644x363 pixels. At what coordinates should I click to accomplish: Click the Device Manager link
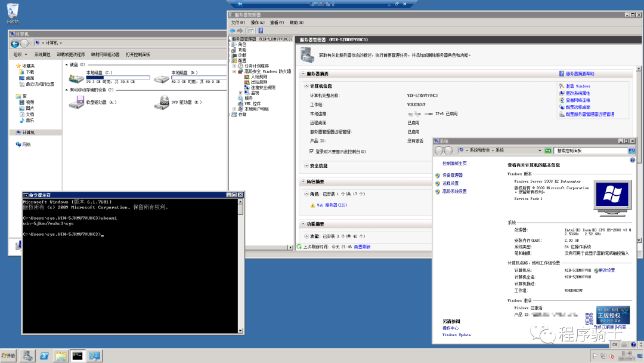point(452,175)
